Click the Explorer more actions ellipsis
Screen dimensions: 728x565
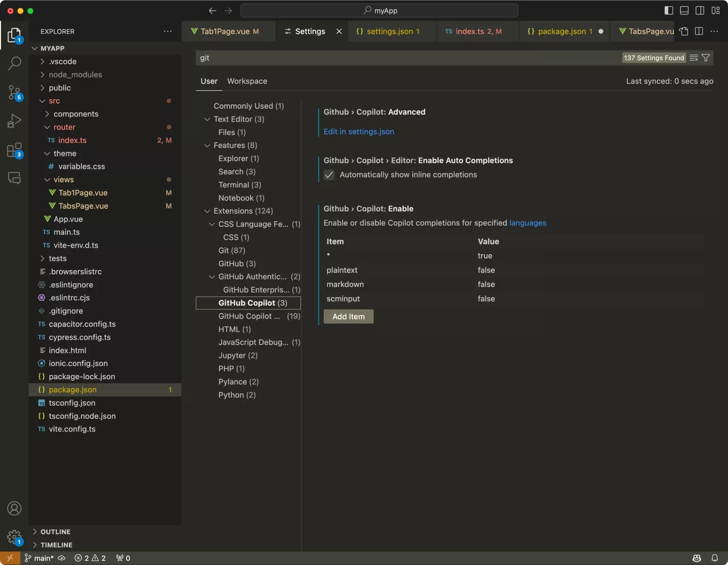(x=168, y=31)
